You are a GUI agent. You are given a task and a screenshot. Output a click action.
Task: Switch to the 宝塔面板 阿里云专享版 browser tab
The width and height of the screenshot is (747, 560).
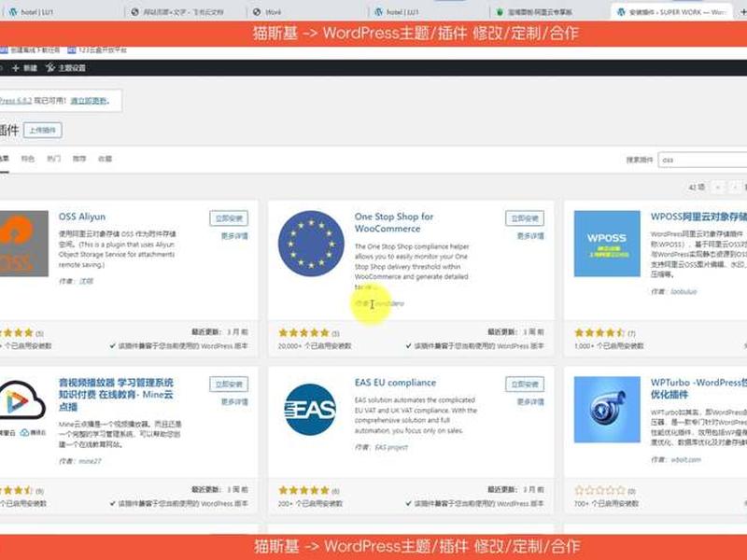pyautogui.click(x=540, y=12)
